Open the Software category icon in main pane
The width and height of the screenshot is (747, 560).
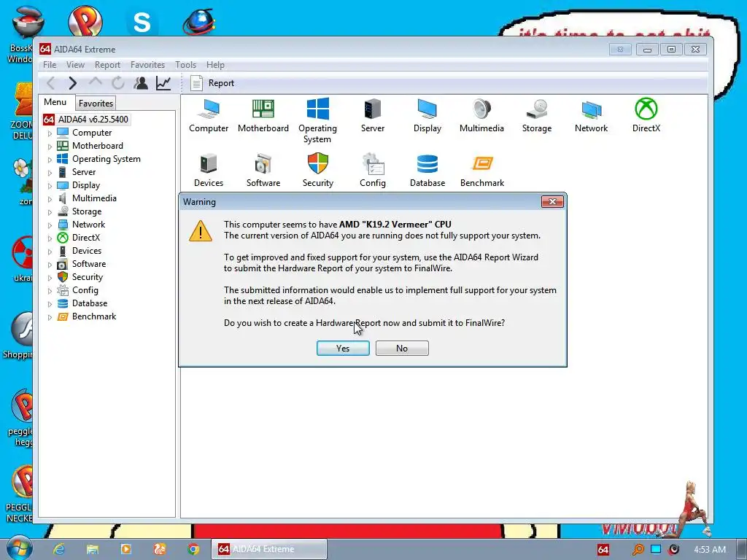pos(263,171)
